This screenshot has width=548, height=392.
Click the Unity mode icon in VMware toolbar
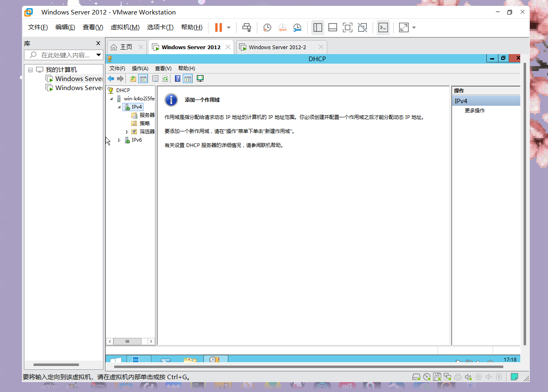pyautogui.click(x=362, y=28)
